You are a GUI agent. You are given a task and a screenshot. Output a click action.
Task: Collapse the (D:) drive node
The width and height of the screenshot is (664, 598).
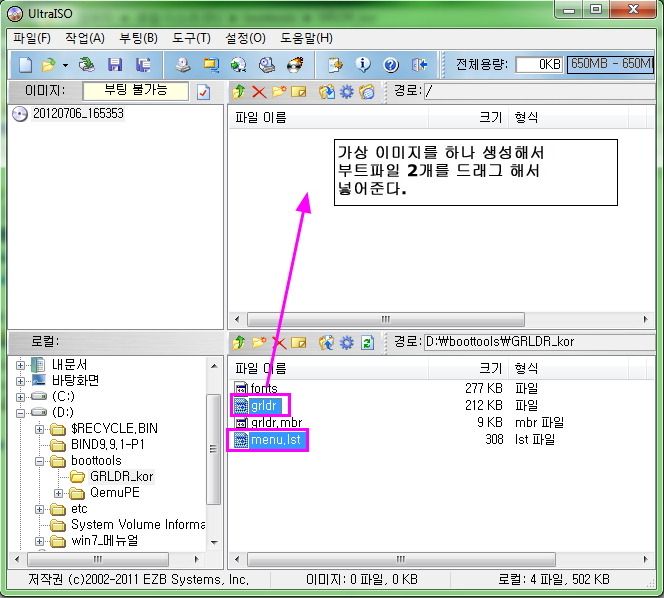(20, 413)
